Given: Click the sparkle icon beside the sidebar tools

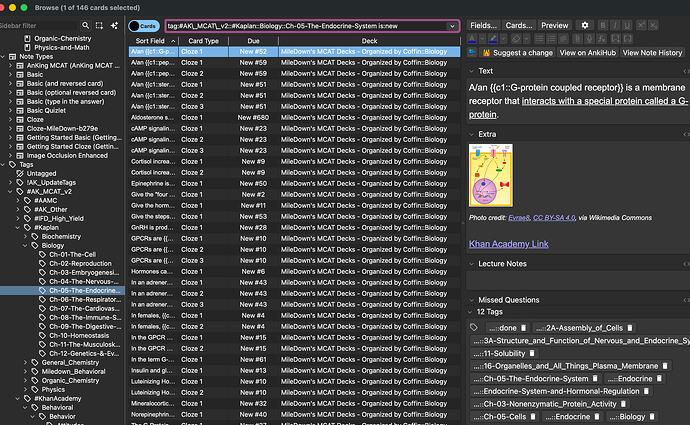Looking at the screenshot, I should click(114, 26).
